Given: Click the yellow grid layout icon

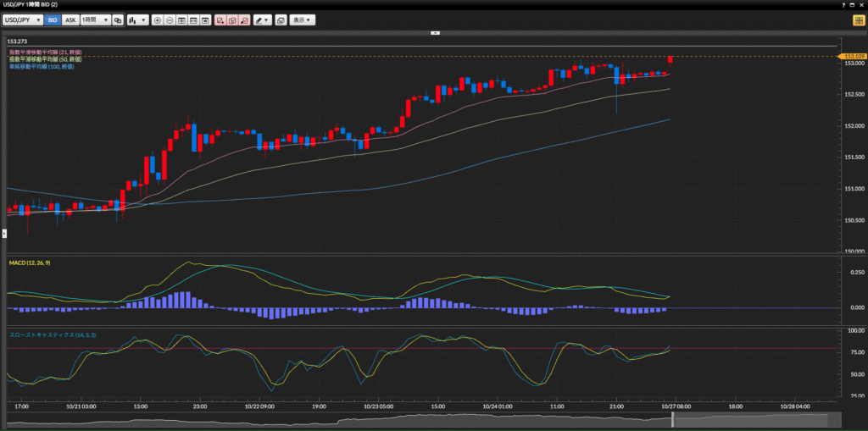Looking at the screenshot, I should coord(858,19).
